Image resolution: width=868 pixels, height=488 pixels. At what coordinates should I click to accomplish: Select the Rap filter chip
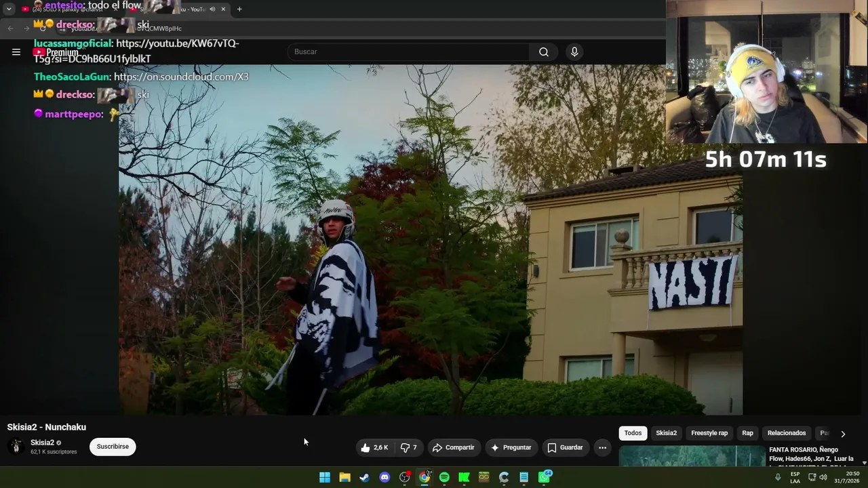(x=747, y=433)
